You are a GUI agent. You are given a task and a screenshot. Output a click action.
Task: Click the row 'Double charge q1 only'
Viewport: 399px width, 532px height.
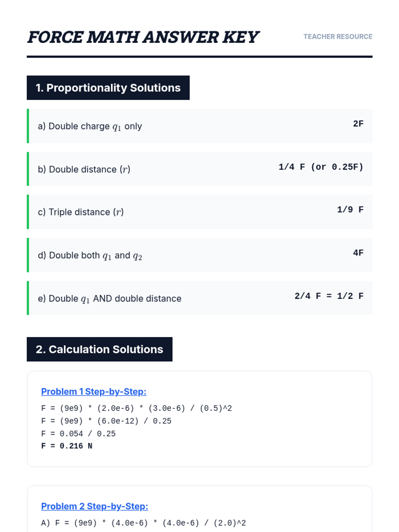(199, 126)
